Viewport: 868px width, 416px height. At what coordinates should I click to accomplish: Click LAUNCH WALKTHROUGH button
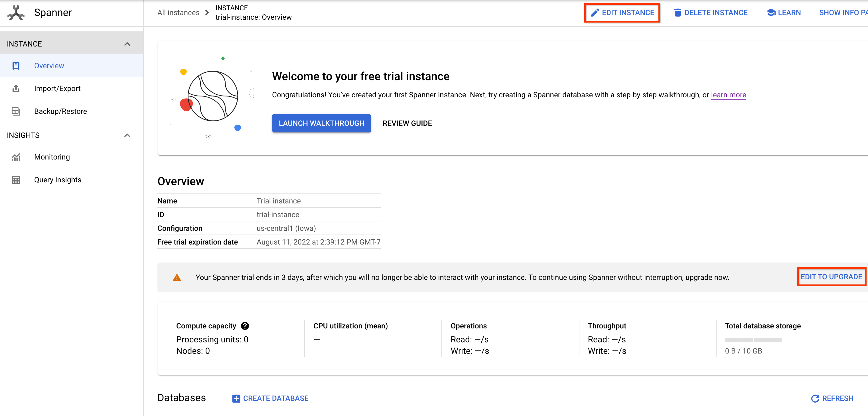pos(322,123)
